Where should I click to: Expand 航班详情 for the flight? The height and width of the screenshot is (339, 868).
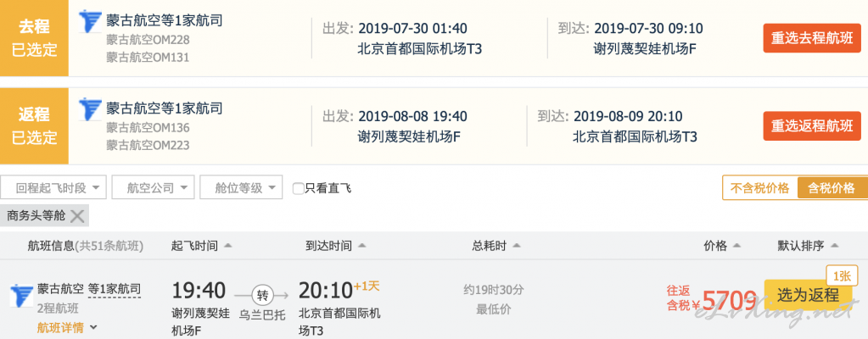point(67,328)
